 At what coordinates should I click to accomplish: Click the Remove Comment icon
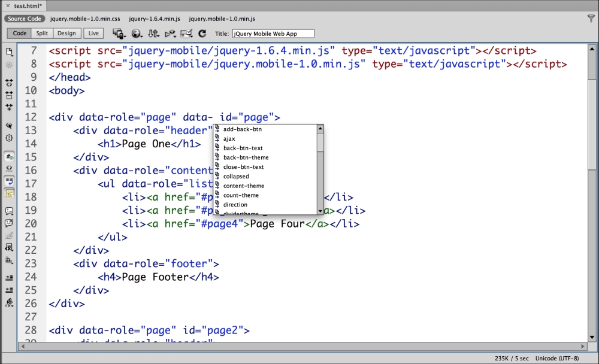(9, 223)
